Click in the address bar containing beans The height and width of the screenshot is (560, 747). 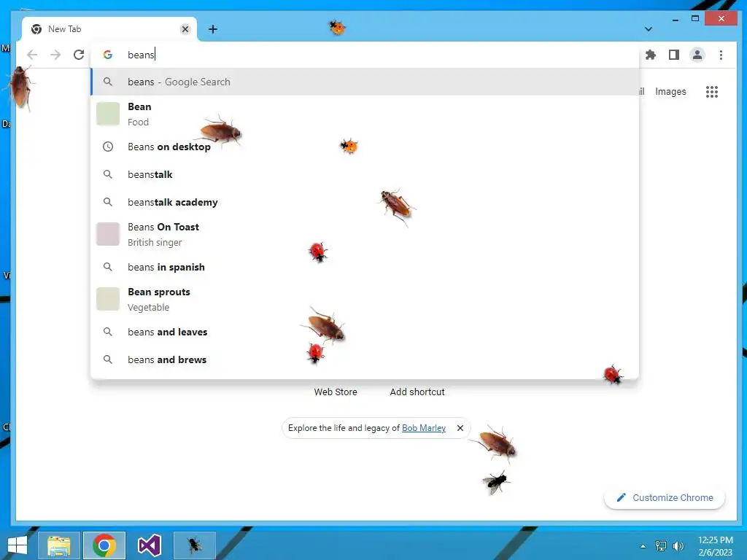pos(365,55)
